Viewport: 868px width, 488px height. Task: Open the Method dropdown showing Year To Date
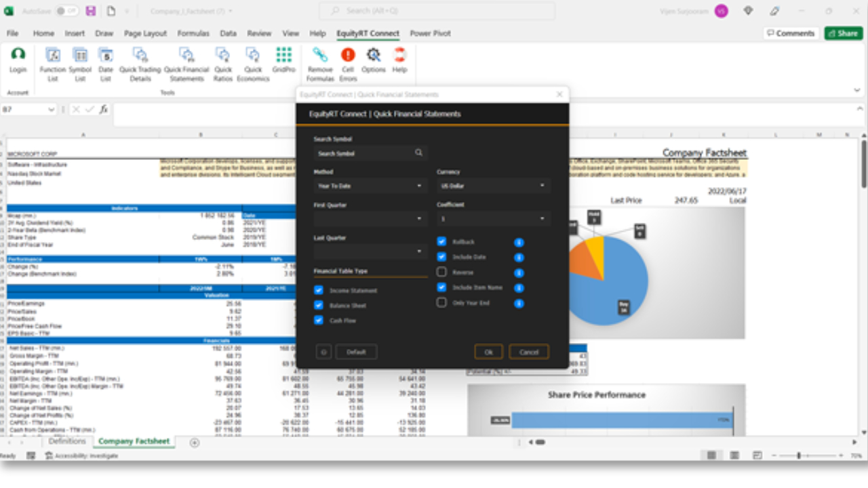tap(370, 186)
